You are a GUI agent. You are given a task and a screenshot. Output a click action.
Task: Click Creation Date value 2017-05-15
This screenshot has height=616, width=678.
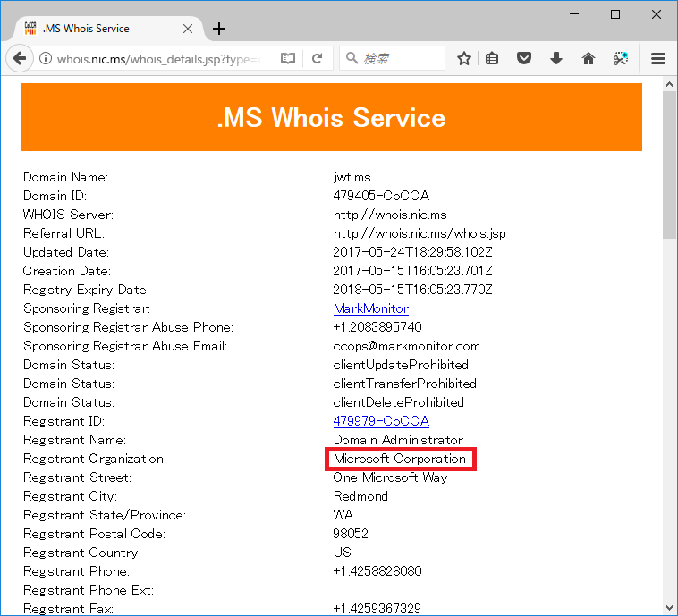click(x=412, y=271)
